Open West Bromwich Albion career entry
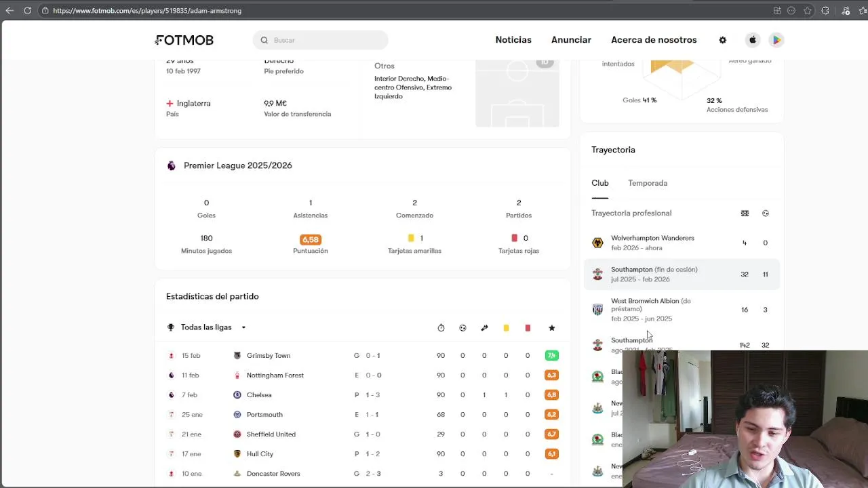 click(682, 310)
